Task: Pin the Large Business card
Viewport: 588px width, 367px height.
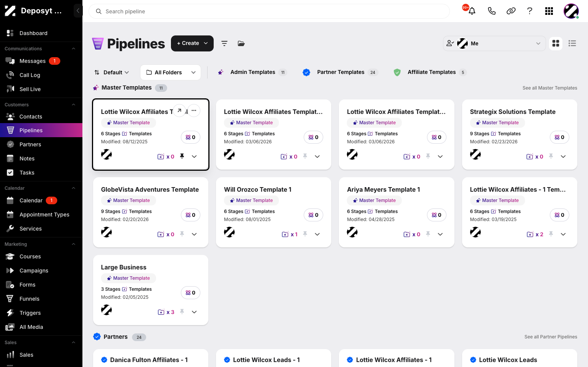Action: click(x=182, y=312)
